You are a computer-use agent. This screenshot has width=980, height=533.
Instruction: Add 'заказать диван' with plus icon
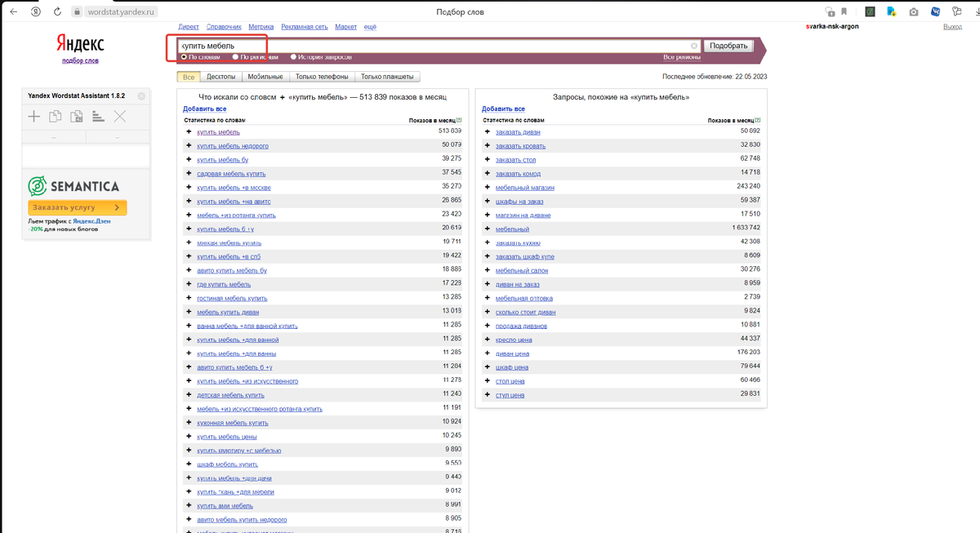point(488,131)
